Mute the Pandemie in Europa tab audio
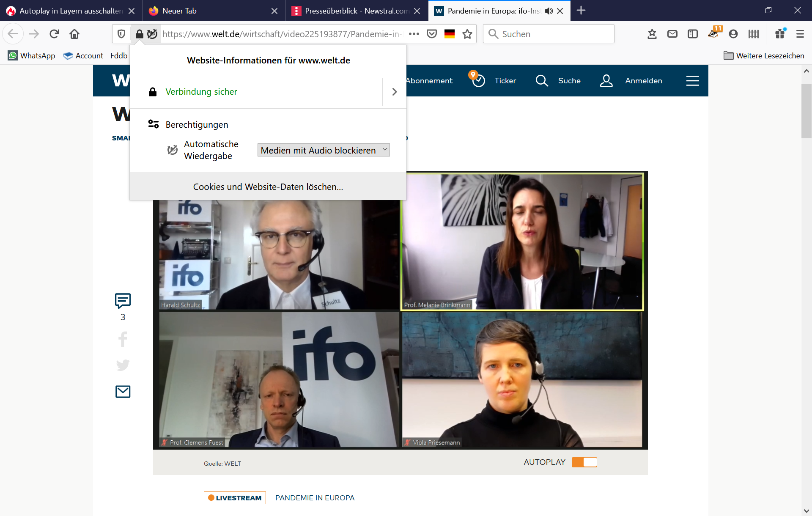The width and height of the screenshot is (812, 516). point(549,11)
